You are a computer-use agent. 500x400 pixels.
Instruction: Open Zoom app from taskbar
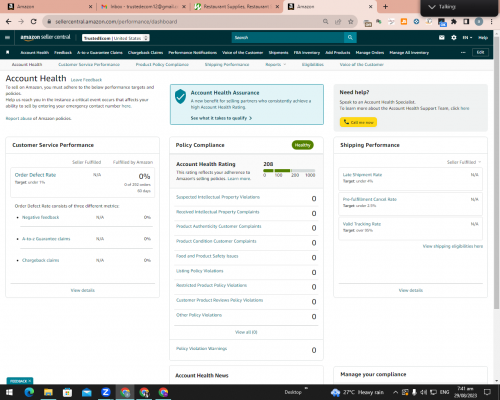pos(106,392)
